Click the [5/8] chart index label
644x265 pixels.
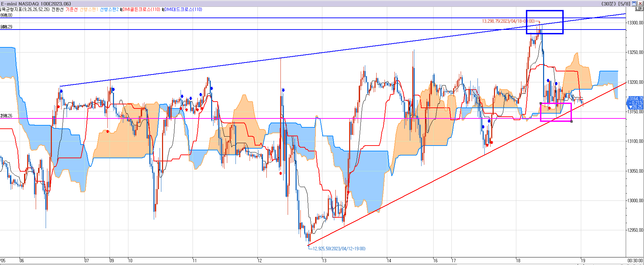tap(624, 4)
